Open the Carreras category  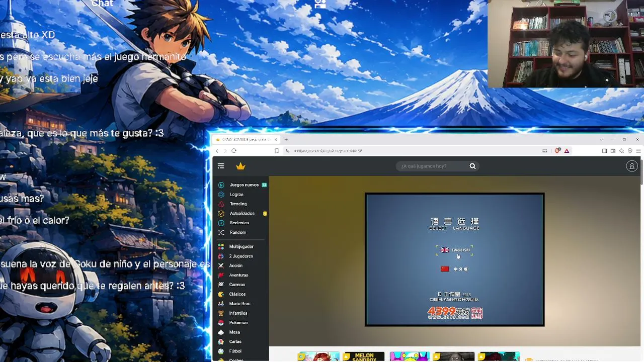click(x=237, y=285)
